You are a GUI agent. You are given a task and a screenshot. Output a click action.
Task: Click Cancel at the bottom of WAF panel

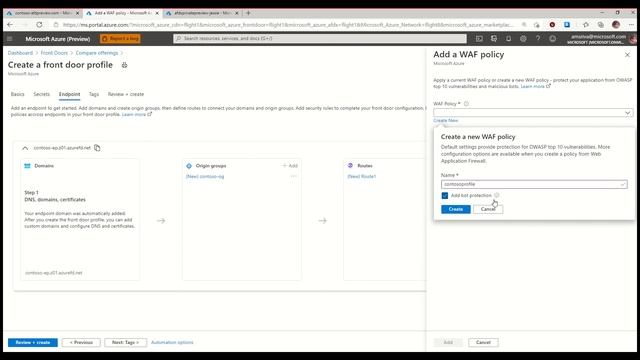click(483, 342)
